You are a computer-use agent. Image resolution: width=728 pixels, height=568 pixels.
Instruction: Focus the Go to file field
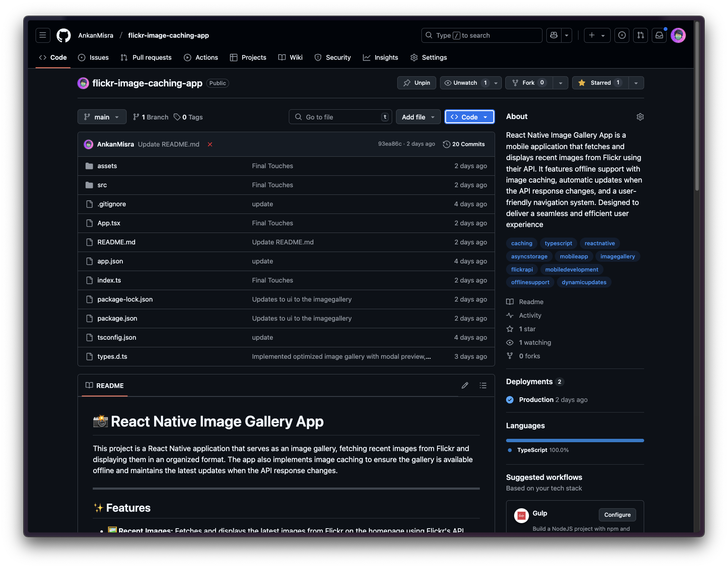tap(340, 117)
